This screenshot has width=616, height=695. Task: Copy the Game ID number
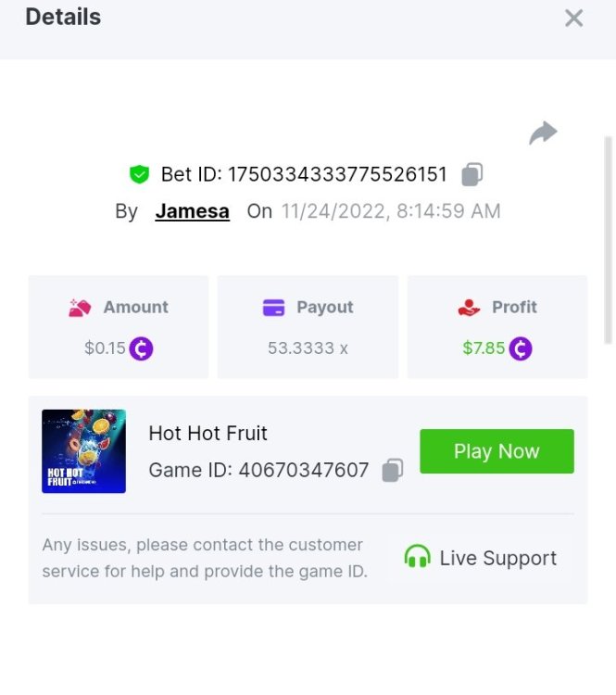tap(393, 471)
